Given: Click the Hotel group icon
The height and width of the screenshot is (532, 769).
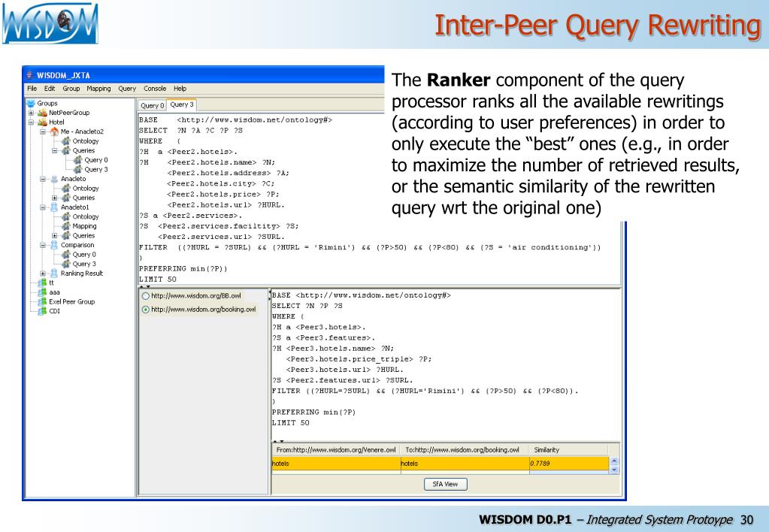Looking at the screenshot, I should pos(43,122).
